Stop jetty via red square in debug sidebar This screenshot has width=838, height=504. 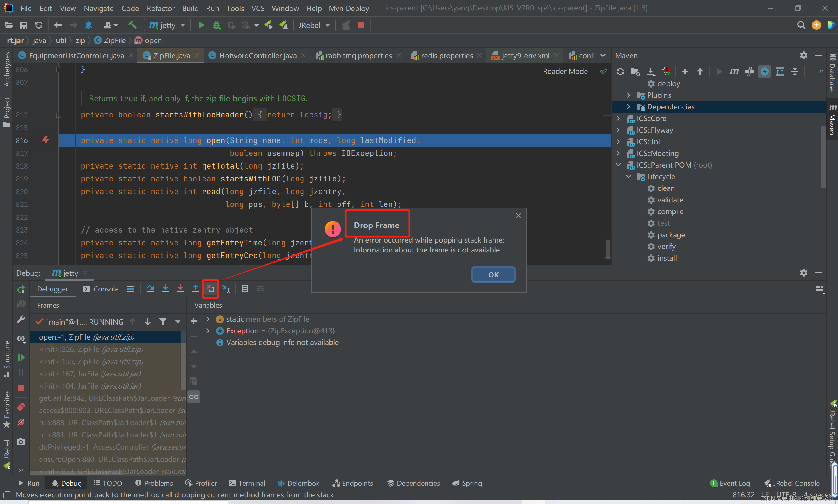pos(21,388)
